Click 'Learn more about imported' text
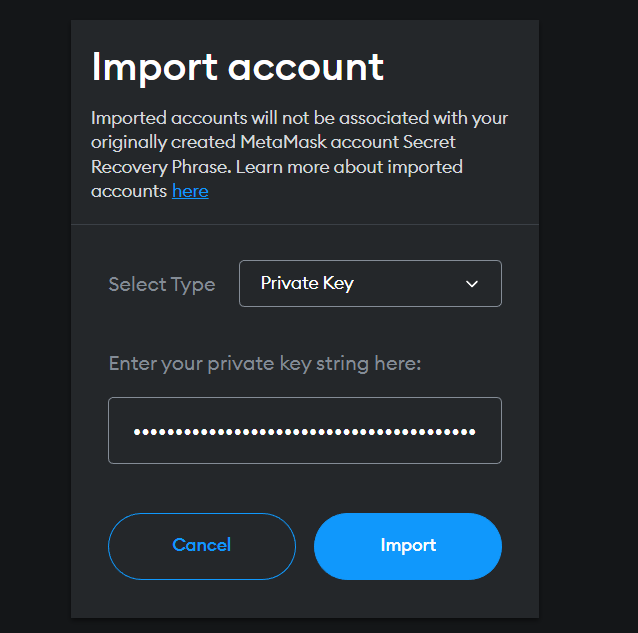638x633 pixels. pyautogui.click(x=350, y=167)
